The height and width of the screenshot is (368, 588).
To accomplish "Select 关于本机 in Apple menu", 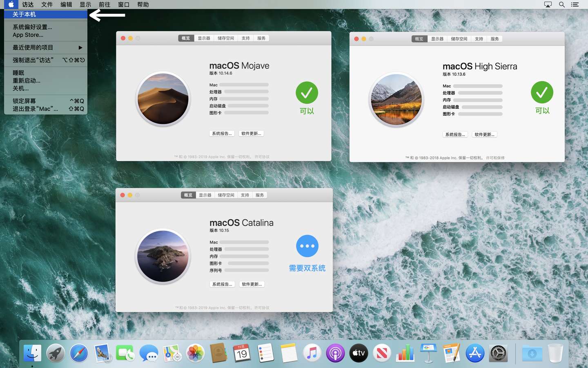I will point(46,14).
